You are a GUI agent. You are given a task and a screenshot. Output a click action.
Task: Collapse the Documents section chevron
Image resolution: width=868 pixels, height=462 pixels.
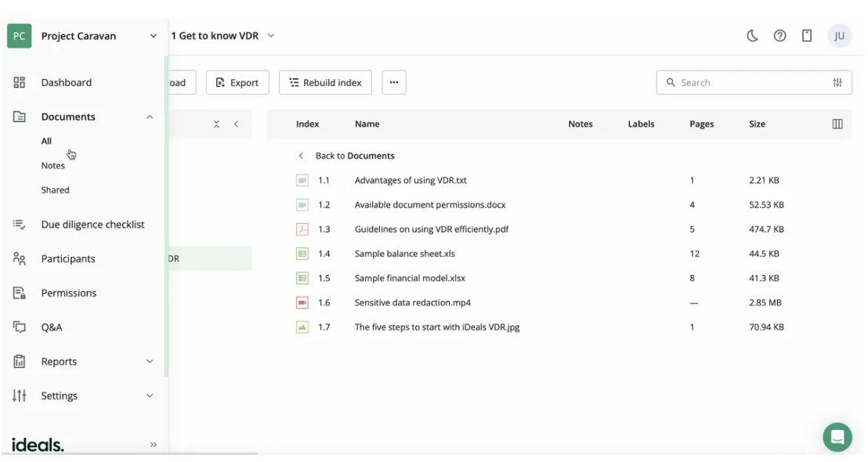click(150, 117)
